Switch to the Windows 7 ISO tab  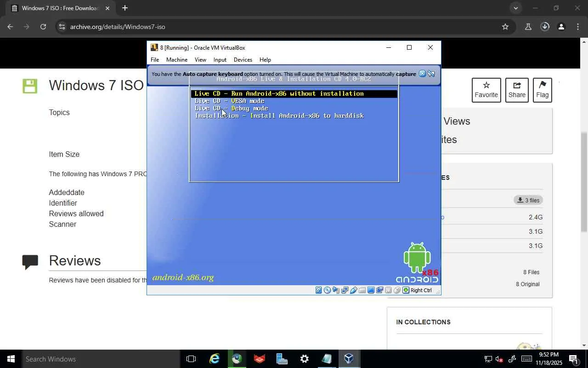[x=61, y=8]
